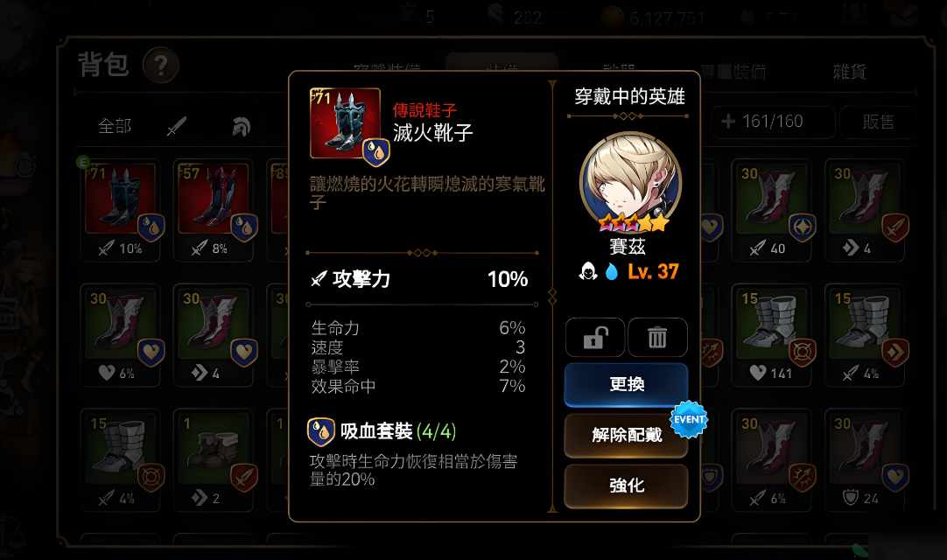The image size is (947, 560).
Task: Select the helmet filter icon
Action: tap(242, 126)
